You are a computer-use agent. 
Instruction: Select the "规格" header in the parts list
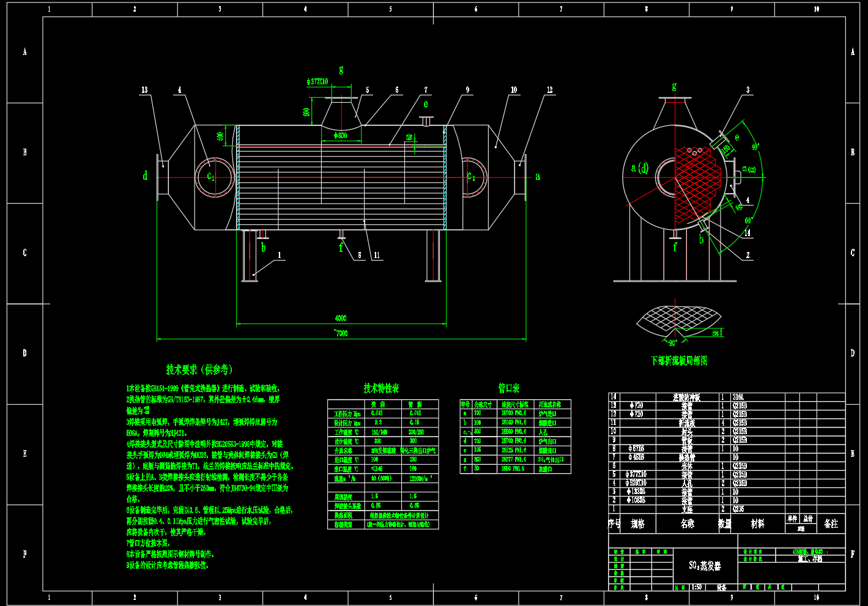tap(637, 524)
